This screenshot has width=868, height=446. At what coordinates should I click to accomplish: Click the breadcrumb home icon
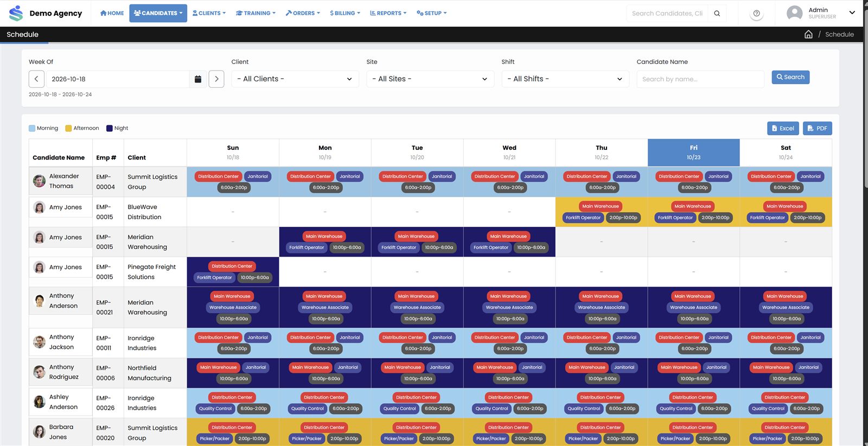point(808,34)
